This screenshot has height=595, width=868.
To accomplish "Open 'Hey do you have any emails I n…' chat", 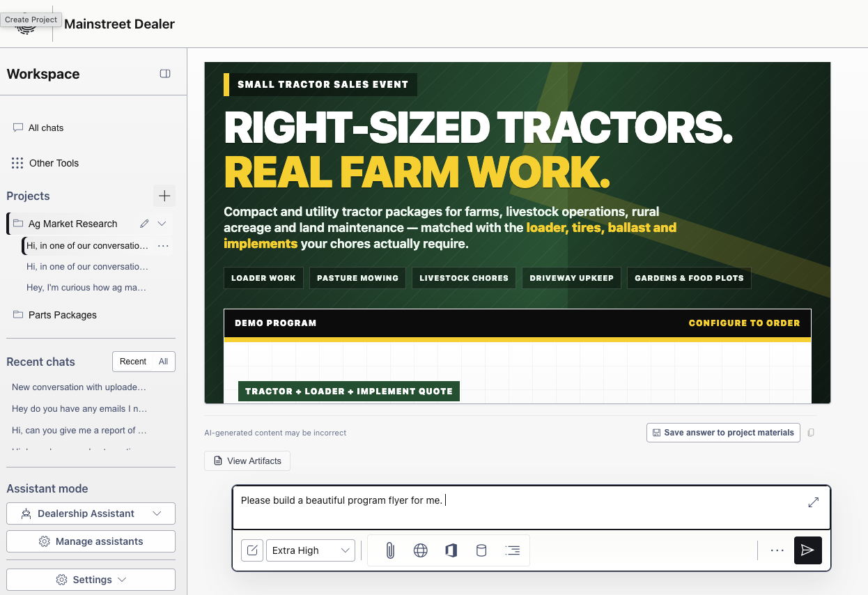I will coord(79,409).
